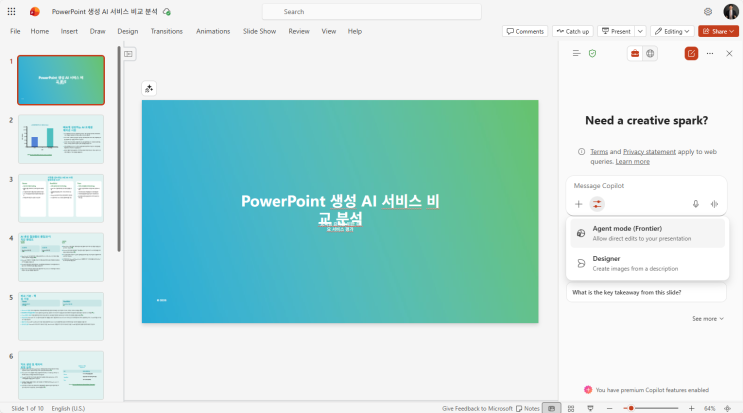Open the user profile picture

(731, 11)
